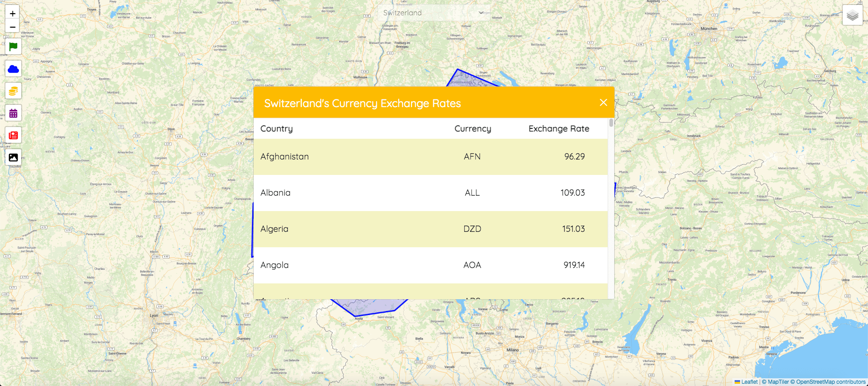Click the Exchange Rate column header
This screenshot has height=386, width=868.
[x=558, y=129]
